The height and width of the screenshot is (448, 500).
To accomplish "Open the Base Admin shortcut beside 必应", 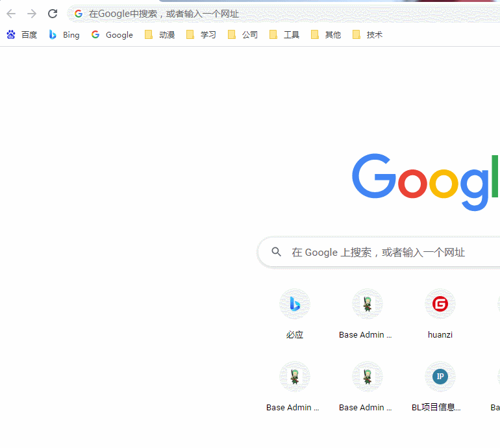I will coord(366,314).
